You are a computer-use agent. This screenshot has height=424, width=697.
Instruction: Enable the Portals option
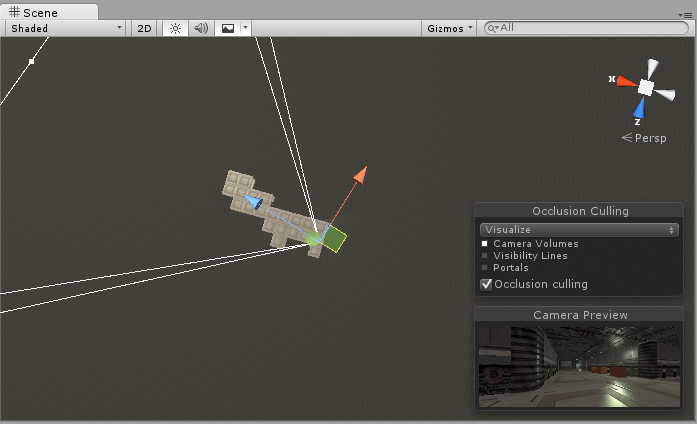pos(485,268)
